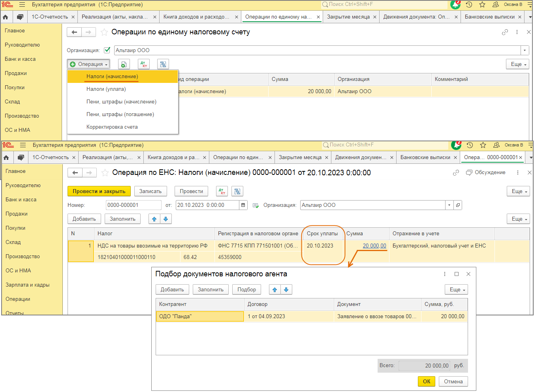Viewport: 534px width, 392px height.
Task: Open the selected organization card with the icon after the Альтаир ООО dropdown in the Операция по ЕНС document
Action: [x=458, y=205]
